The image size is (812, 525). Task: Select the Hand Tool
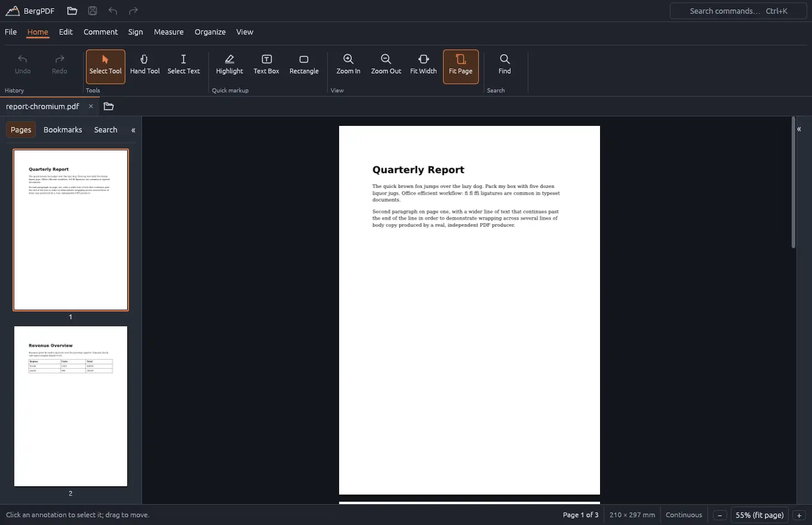click(x=145, y=66)
